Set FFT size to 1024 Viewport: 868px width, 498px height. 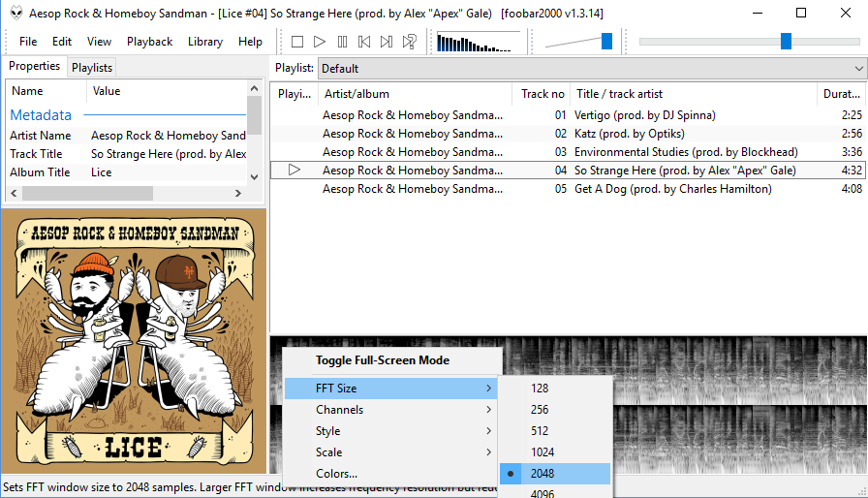pos(555,452)
